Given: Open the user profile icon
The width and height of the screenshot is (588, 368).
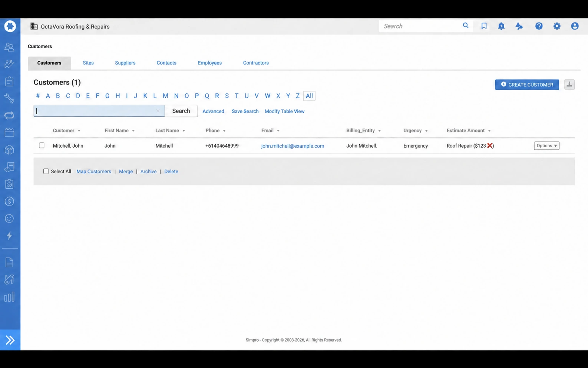Looking at the screenshot, I should 575,26.
